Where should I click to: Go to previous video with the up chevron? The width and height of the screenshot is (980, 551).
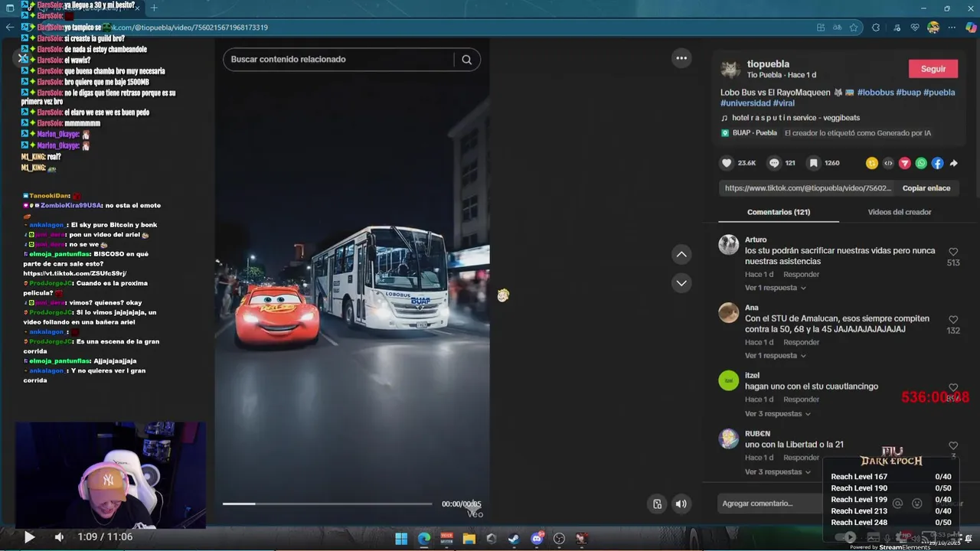pyautogui.click(x=681, y=254)
